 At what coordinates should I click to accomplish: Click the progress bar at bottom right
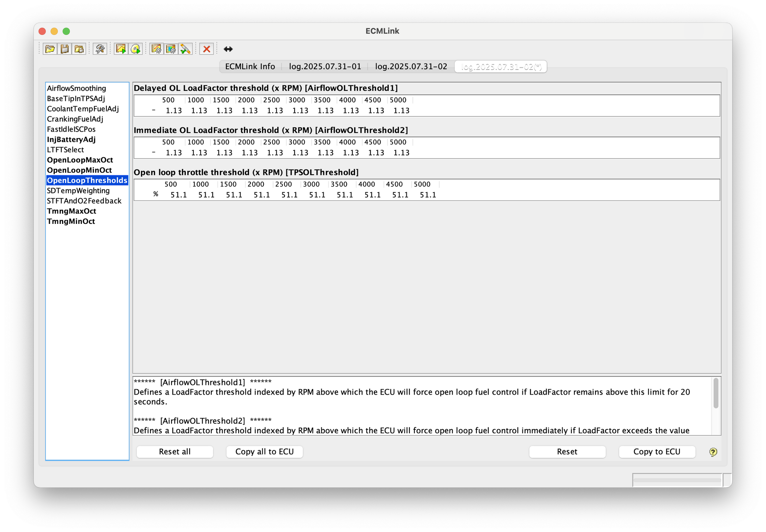point(677,480)
